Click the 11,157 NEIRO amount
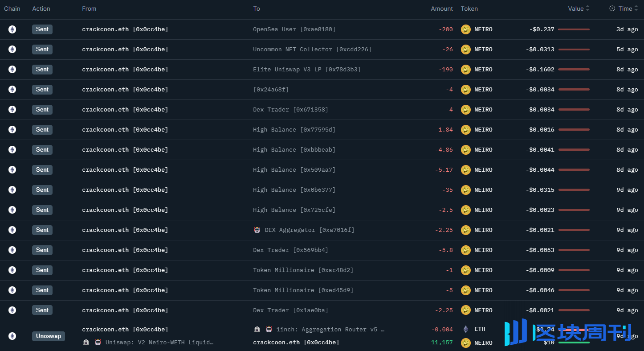644x351 pixels. pyautogui.click(x=442, y=343)
